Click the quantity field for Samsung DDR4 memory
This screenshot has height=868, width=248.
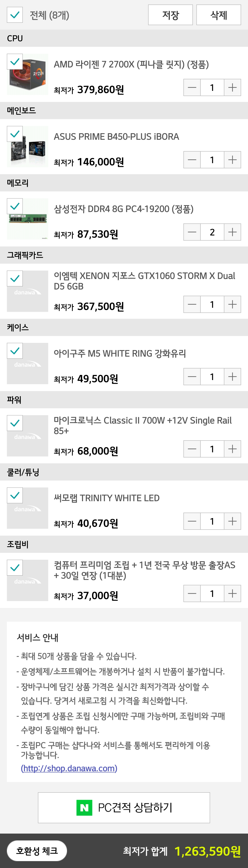pyautogui.click(x=212, y=232)
